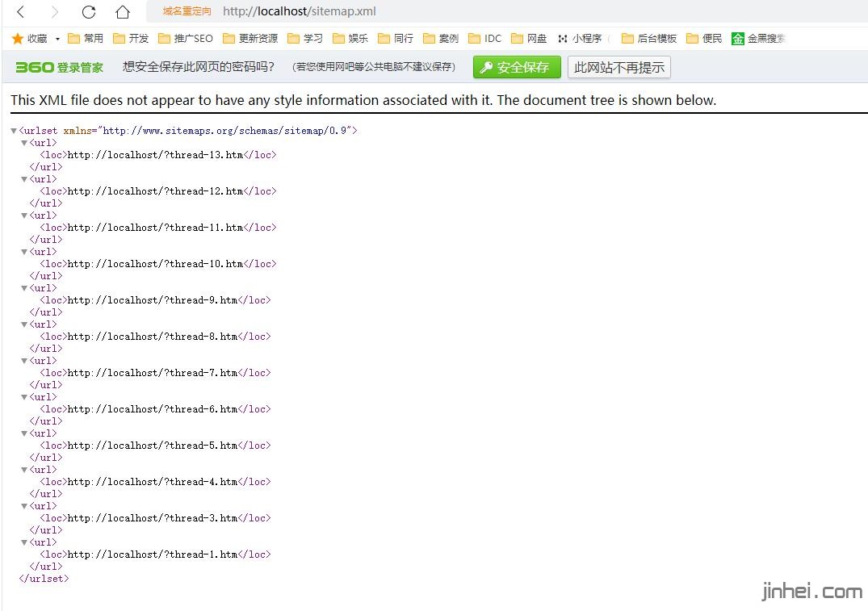Collapse the root urlset node
Viewport: 868px width, 611px height.
pyautogui.click(x=14, y=131)
